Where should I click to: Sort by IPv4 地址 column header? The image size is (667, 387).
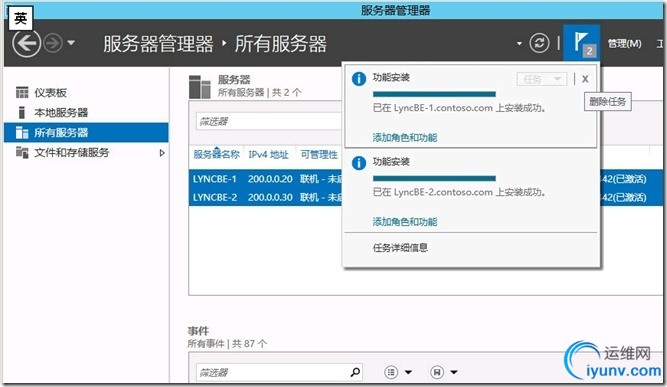[x=268, y=154]
